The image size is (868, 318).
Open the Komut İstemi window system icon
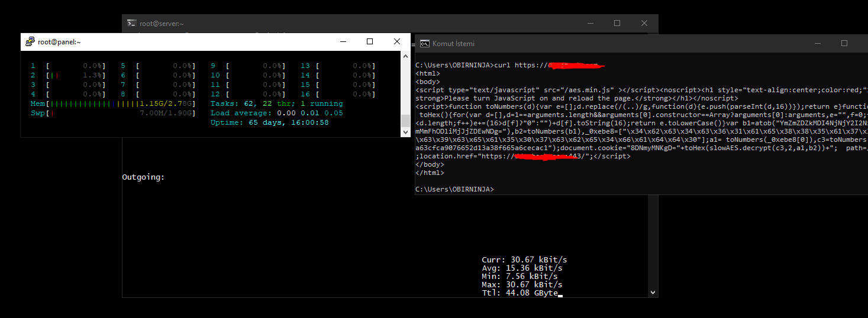[x=424, y=43]
